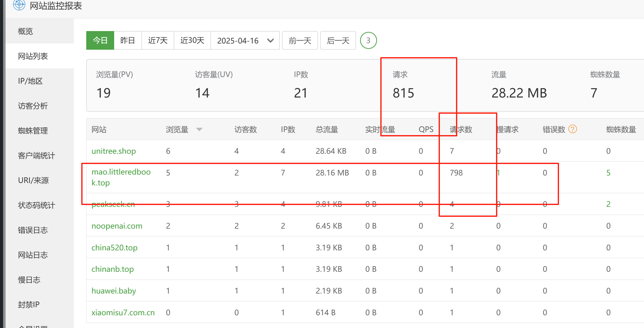Open Error Log (错误日志) sidebar item
This screenshot has width=644, height=328.
tap(33, 230)
